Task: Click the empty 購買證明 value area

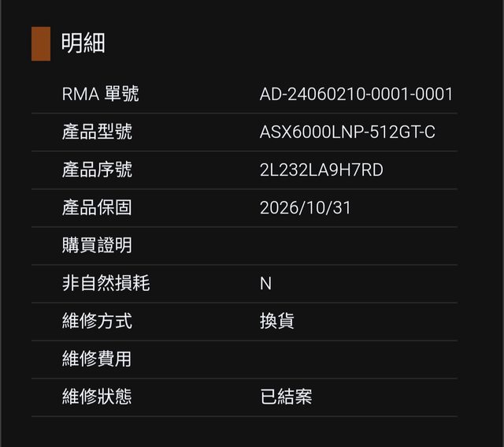Action: click(x=356, y=246)
